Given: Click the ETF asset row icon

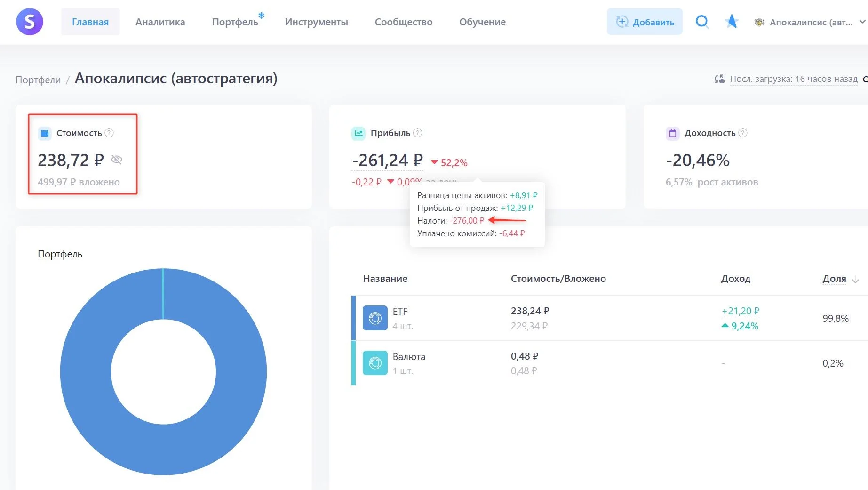Looking at the screenshot, I should (375, 318).
